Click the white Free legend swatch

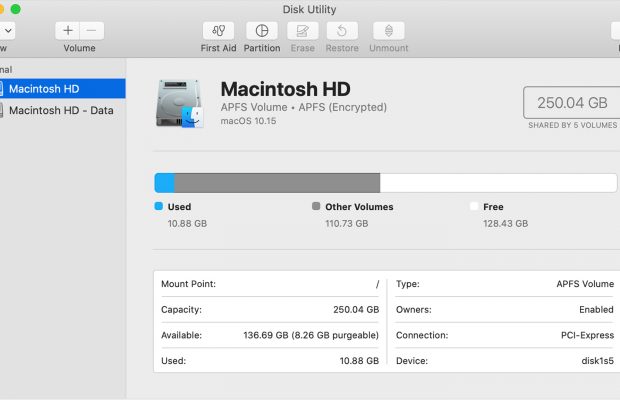474,207
